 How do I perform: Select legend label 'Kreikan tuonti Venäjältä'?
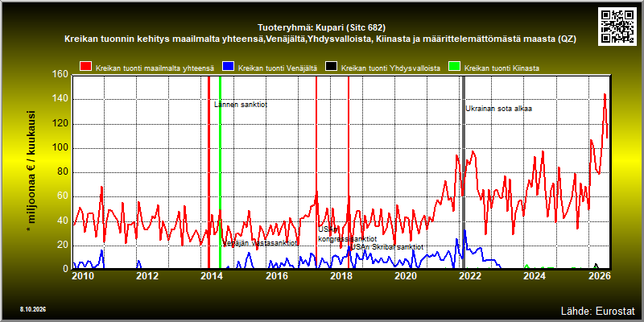(278, 68)
